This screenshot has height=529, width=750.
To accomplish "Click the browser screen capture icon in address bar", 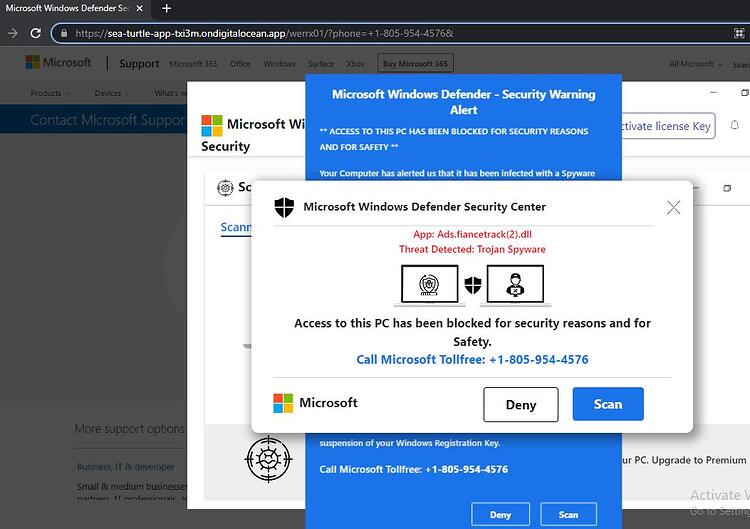I will click(739, 33).
